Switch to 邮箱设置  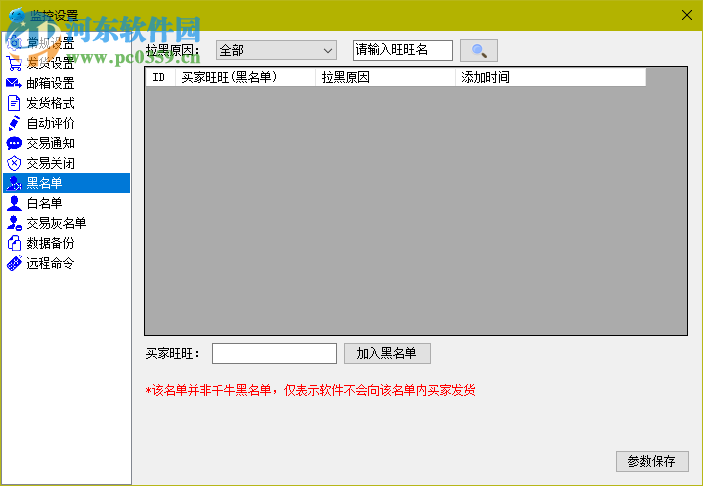pos(66,83)
